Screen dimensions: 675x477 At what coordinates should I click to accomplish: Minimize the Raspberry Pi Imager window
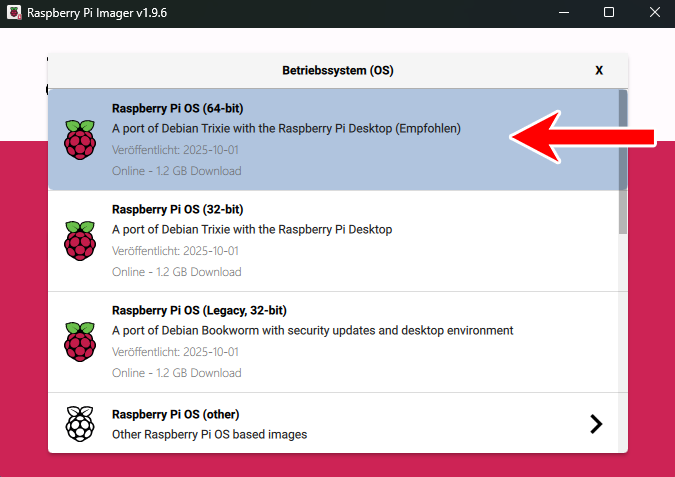563,13
